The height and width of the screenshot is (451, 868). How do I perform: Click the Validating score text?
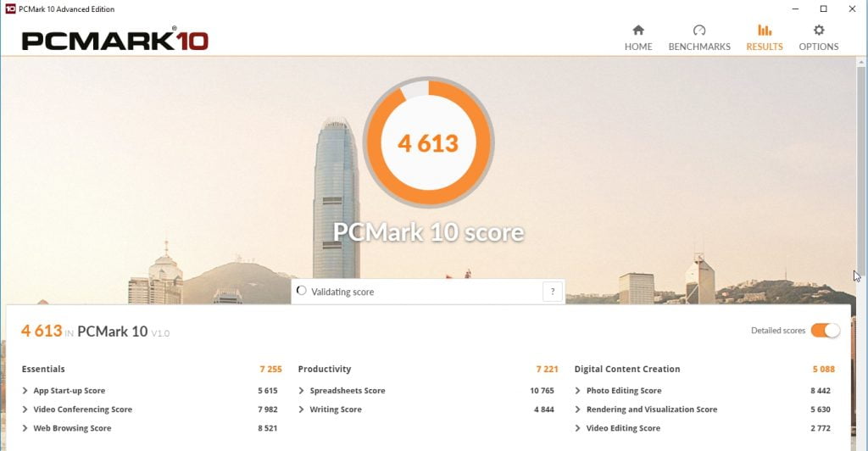[342, 292]
